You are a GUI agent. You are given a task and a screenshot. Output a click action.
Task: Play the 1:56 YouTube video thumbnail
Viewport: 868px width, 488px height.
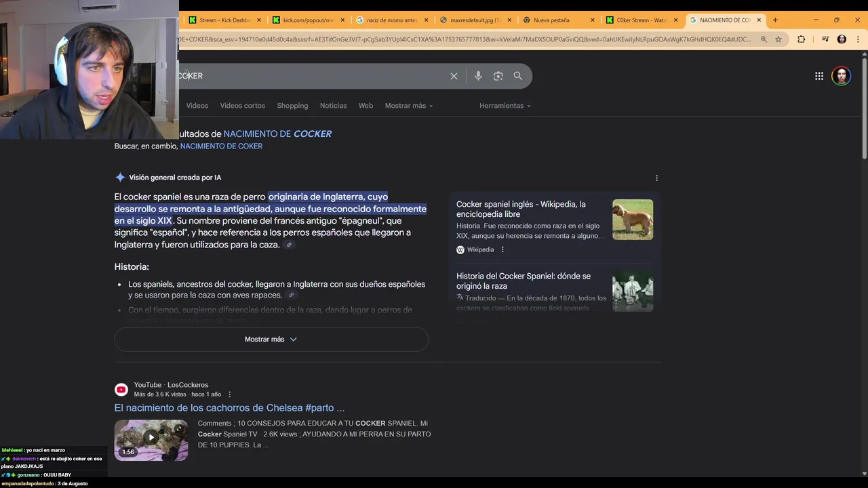(x=151, y=440)
